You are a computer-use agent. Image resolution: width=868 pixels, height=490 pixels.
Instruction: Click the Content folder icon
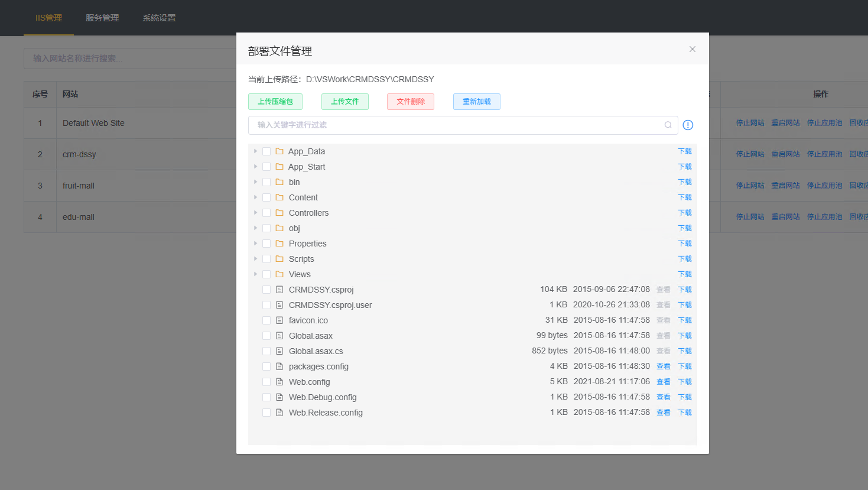279,197
